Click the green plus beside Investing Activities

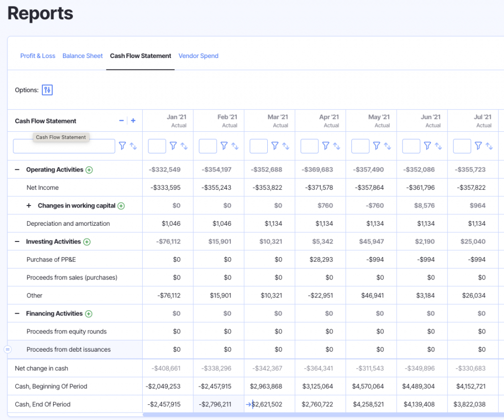tap(88, 241)
